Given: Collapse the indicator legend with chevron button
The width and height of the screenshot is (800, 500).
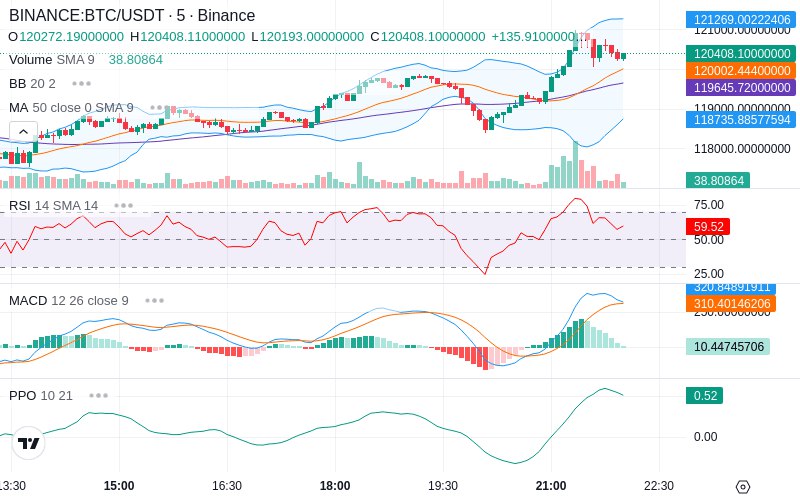Looking at the screenshot, I should (x=23, y=132).
